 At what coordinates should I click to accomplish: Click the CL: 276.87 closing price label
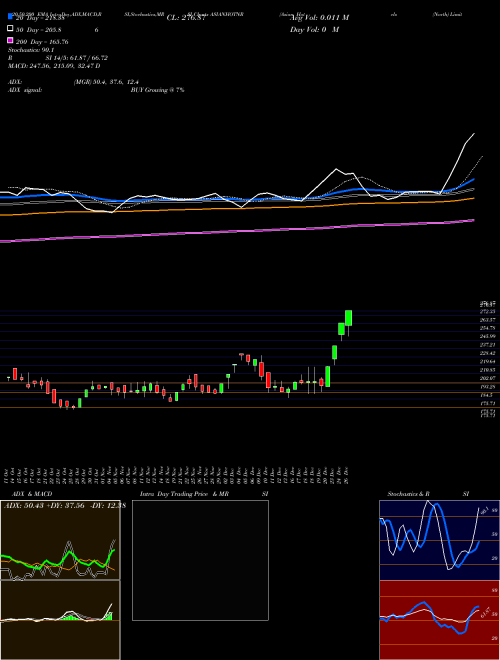tap(186, 18)
